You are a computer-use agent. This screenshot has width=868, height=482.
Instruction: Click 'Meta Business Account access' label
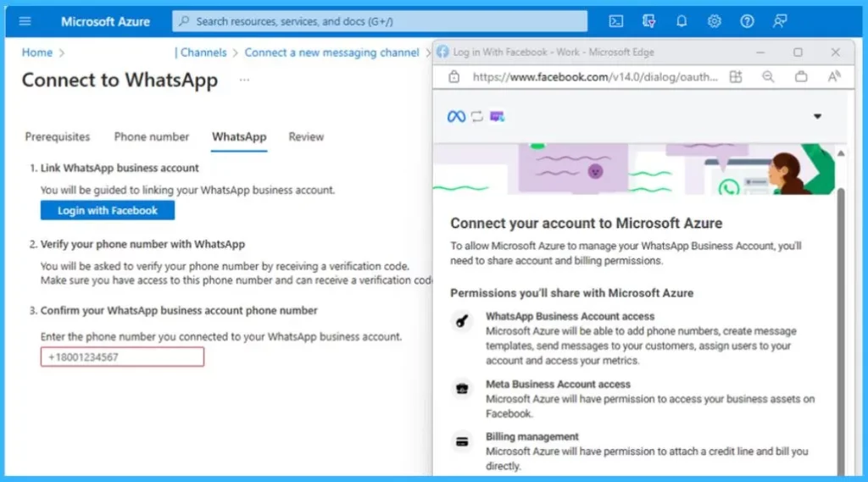click(558, 384)
